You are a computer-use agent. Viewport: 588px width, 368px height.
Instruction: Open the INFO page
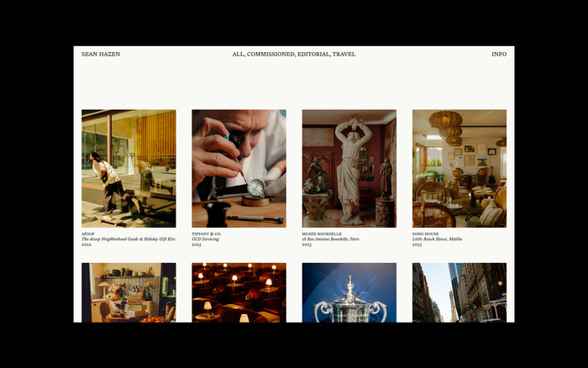[499, 54]
